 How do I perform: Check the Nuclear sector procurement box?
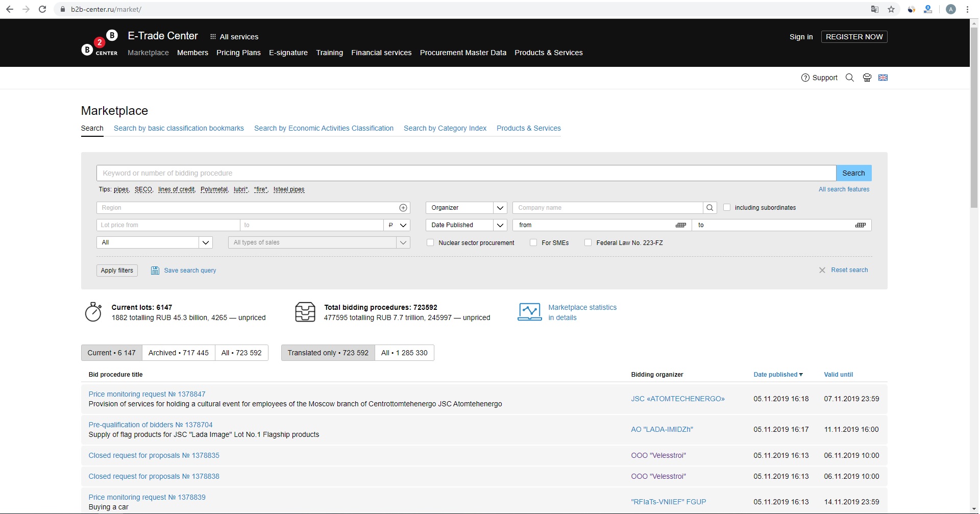(430, 242)
